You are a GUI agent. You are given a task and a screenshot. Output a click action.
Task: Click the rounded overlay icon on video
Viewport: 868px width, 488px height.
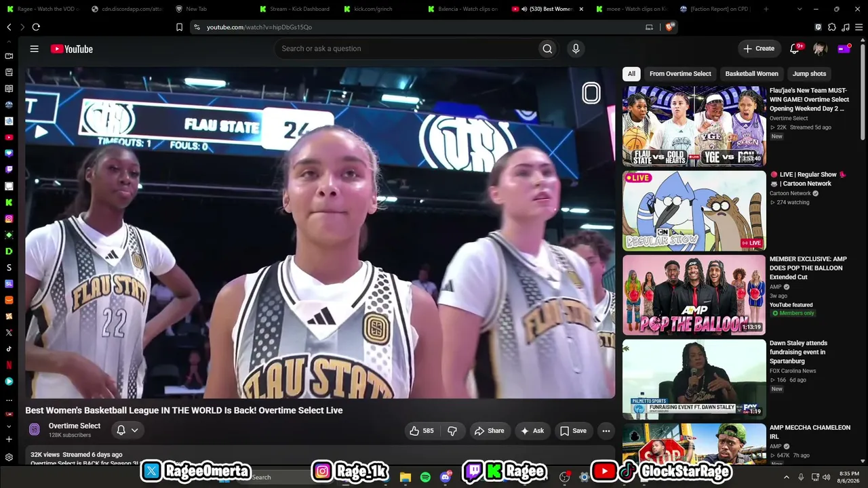(591, 94)
